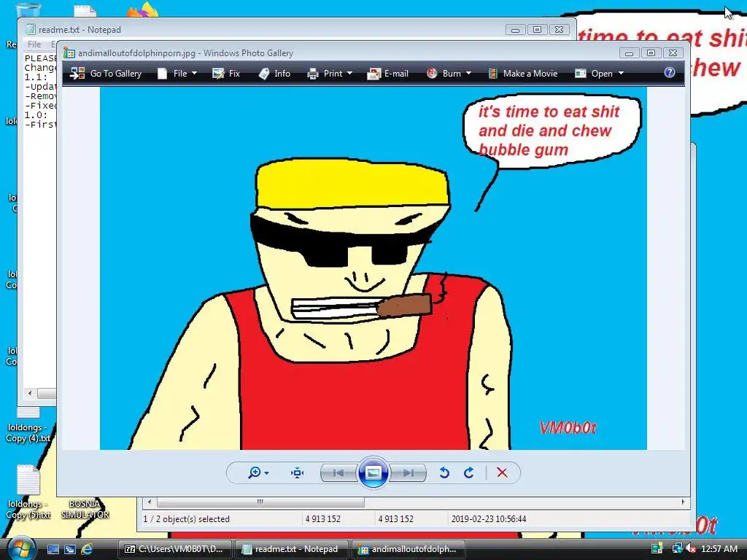Image resolution: width=747 pixels, height=560 pixels.
Task: Send the photo via E-mail button
Action: (388, 74)
